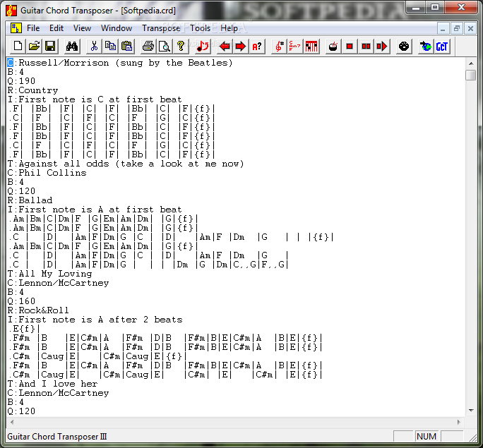
Task: Open the File menu
Action: click(x=33, y=28)
